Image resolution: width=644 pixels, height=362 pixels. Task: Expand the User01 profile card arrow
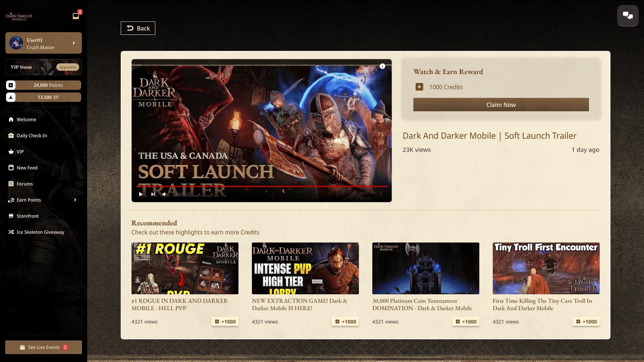point(74,43)
